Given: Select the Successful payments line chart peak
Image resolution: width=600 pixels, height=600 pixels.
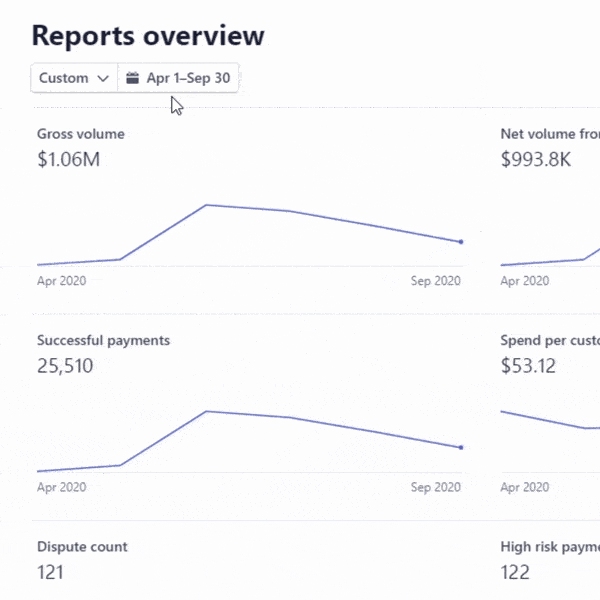Looking at the screenshot, I should point(206,411).
